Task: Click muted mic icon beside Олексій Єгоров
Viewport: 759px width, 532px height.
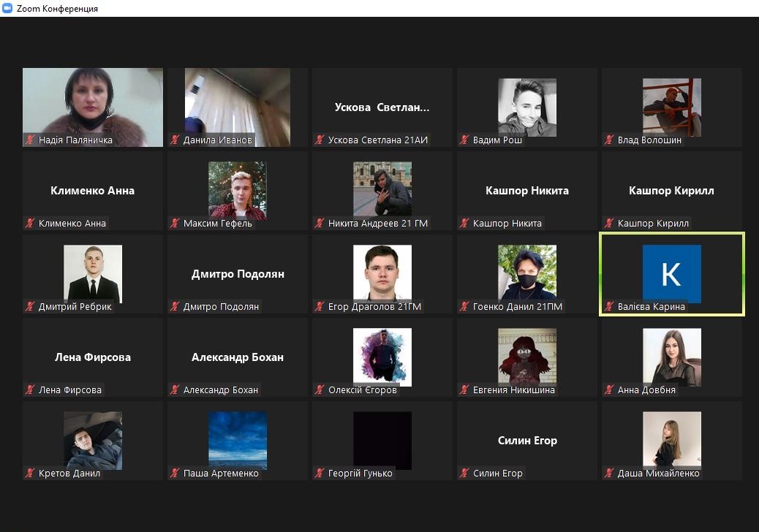Action: (x=320, y=389)
